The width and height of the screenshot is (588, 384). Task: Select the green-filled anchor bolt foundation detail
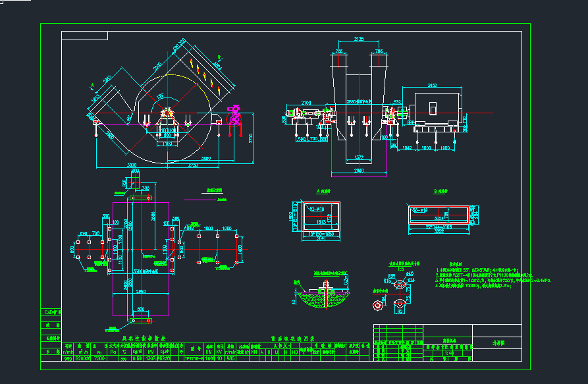322,296
